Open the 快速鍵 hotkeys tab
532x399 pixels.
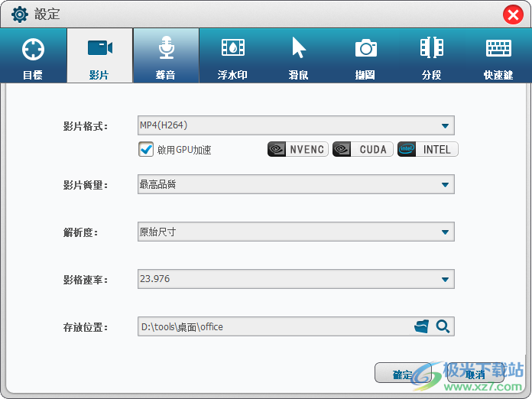498,56
